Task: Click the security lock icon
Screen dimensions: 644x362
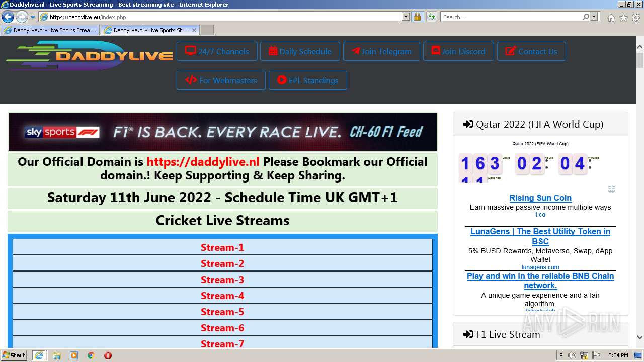Action: [417, 17]
